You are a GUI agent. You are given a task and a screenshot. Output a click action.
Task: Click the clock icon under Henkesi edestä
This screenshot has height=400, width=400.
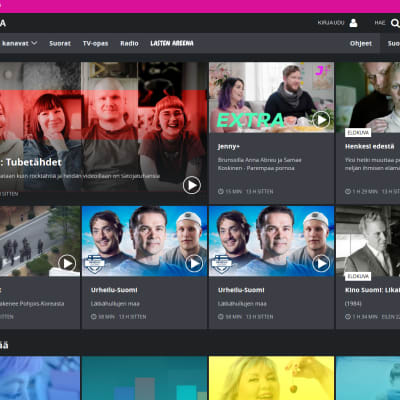[x=348, y=191]
